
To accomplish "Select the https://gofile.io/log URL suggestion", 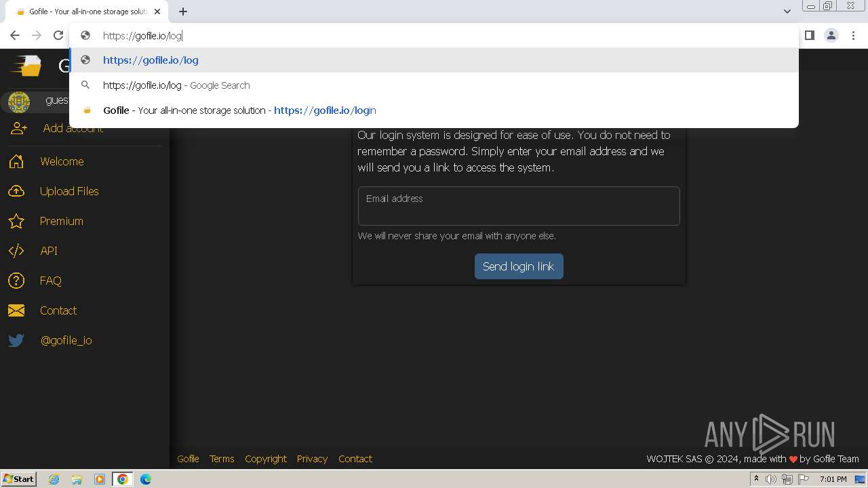I will (434, 60).
